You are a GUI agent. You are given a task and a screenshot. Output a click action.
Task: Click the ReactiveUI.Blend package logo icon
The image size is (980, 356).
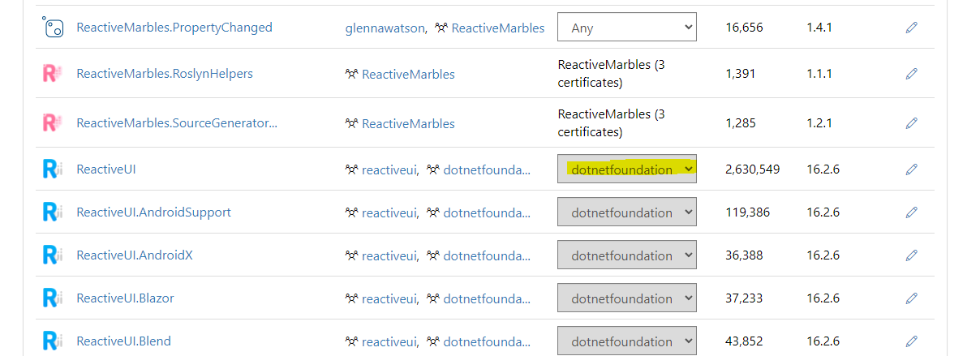pyautogui.click(x=52, y=341)
